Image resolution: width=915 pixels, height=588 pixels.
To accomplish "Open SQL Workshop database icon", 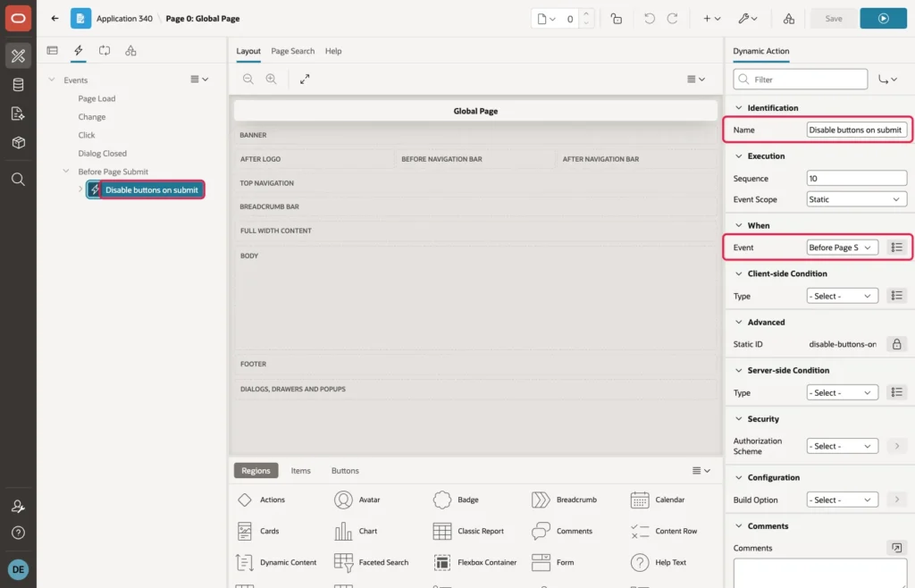I will pyautogui.click(x=18, y=85).
